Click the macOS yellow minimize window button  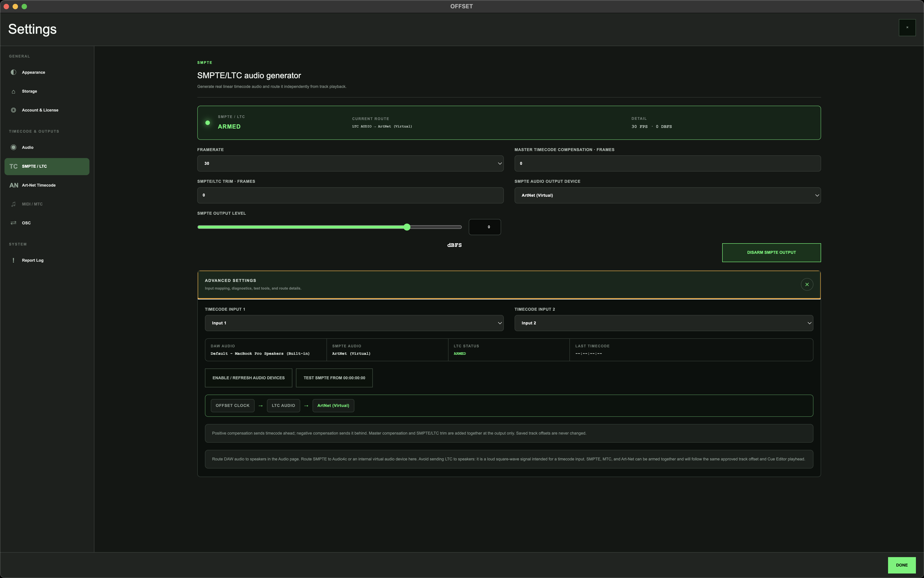pyautogui.click(x=15, y=7)
